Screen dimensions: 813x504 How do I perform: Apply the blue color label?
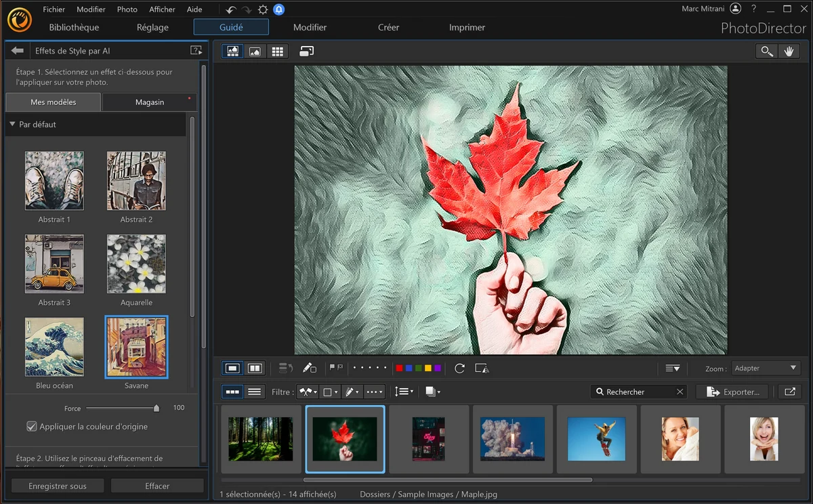click(409, 368)
